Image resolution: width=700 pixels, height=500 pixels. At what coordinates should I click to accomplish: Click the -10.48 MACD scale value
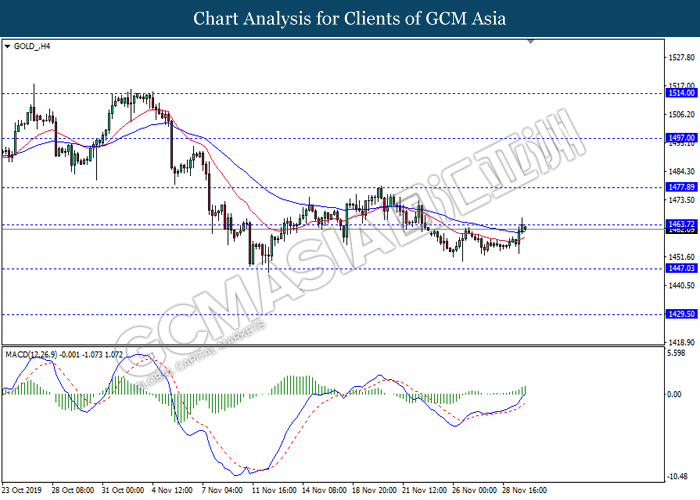[677, 476]
